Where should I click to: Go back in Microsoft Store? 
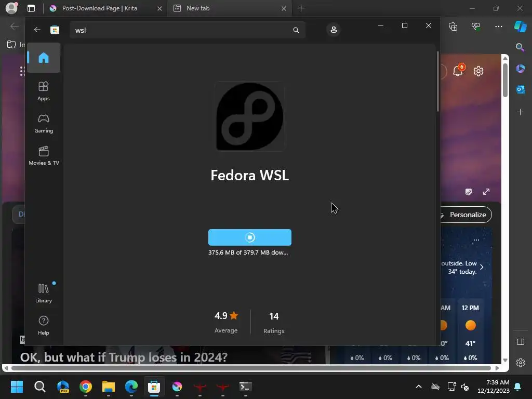tap(37, 30)
